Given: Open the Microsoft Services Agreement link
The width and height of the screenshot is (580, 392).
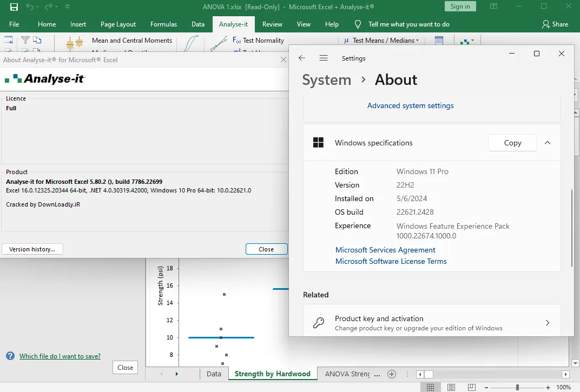Looking at the screenshot, I should pos(385,250).
